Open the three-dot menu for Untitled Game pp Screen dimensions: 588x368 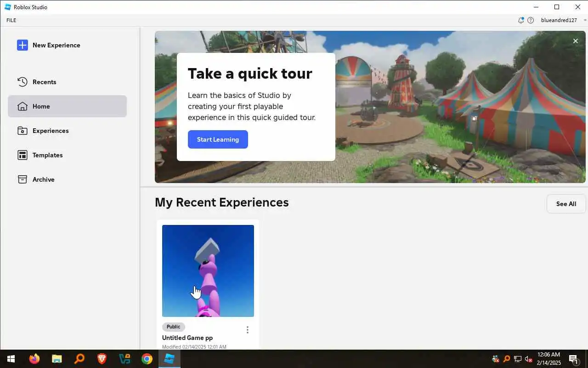coord(248,330)
